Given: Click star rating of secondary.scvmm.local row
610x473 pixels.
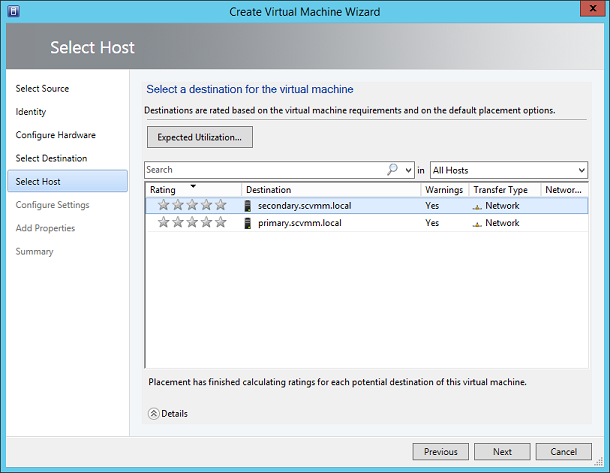Looking at the screenshot, I should coord(192,205).
